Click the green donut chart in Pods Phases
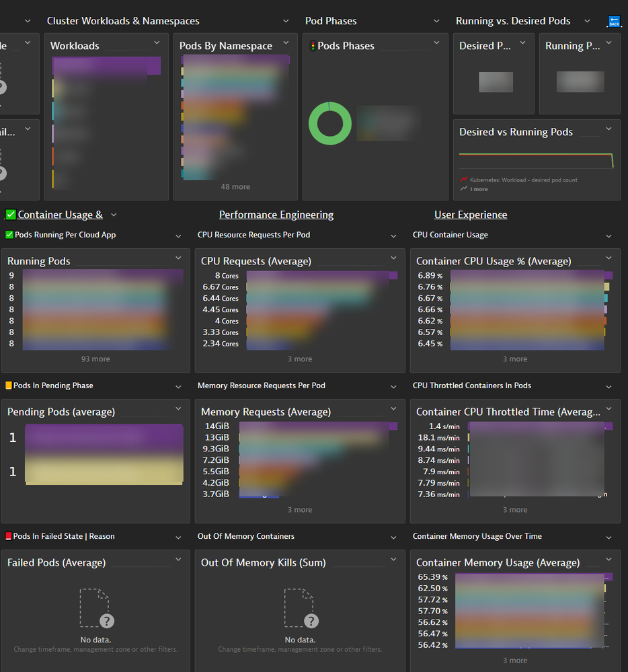 (330, 124)
